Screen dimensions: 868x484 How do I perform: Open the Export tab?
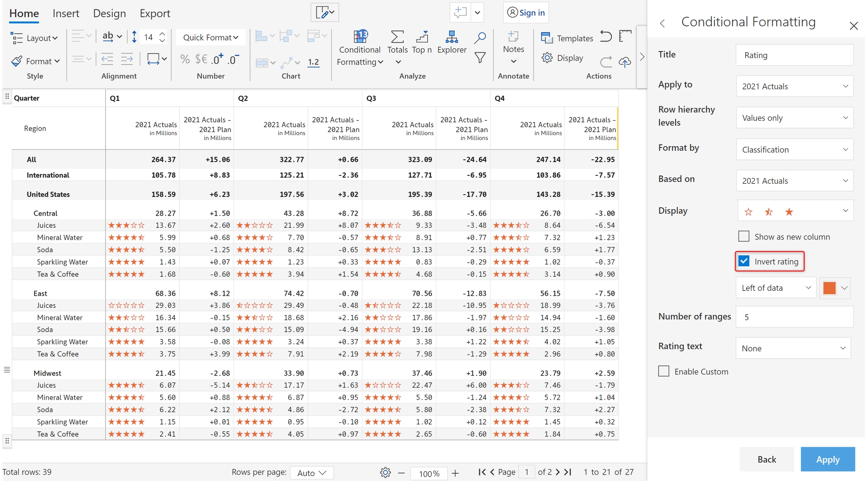click(155, 14)
